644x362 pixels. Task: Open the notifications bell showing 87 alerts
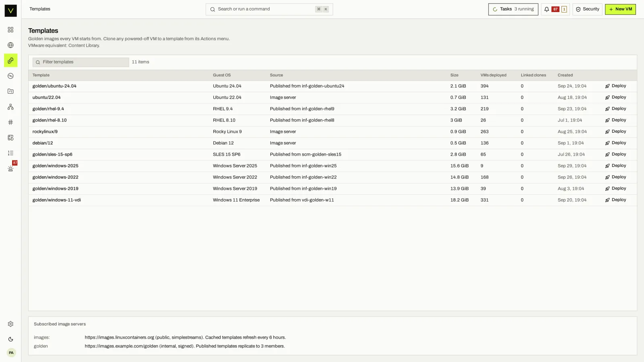point(555,9)
